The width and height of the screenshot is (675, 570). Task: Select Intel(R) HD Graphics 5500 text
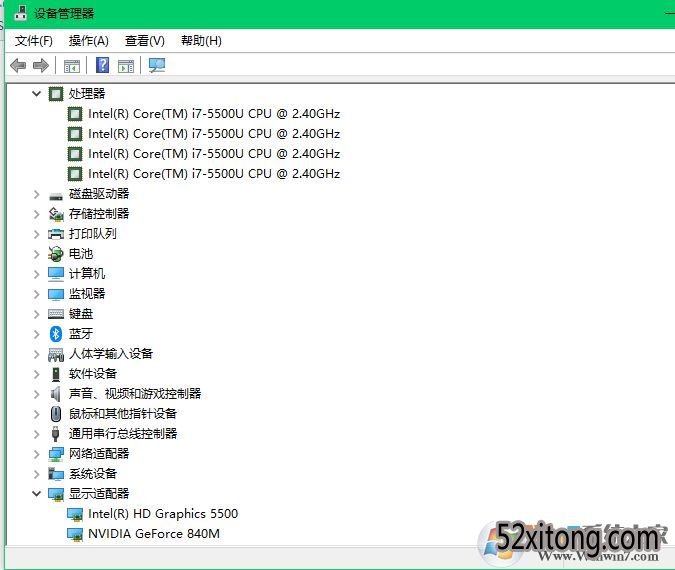pyautogui.click(x=163, y=514)
